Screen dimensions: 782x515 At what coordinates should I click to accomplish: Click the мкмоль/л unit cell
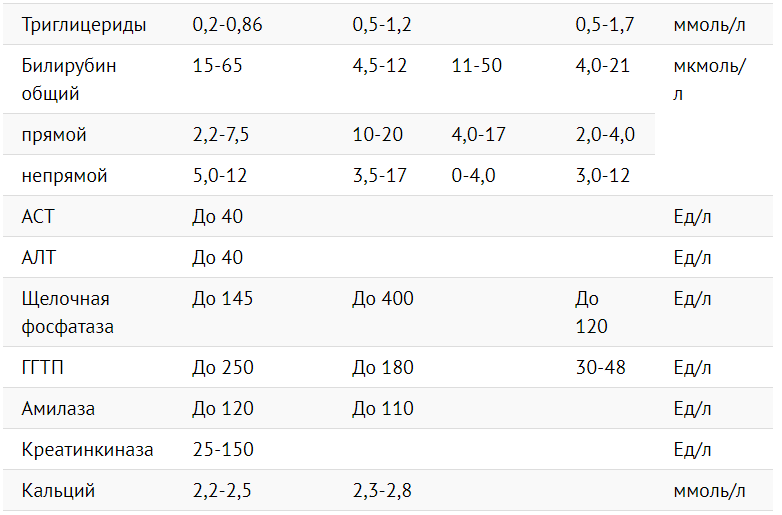pos(709,80)
